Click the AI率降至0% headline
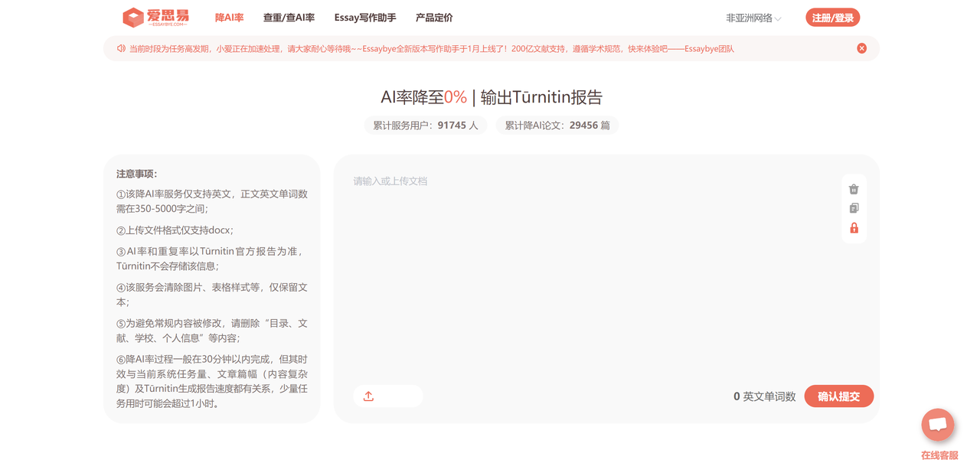Screen dimensions: 980x463 [492, 96]
